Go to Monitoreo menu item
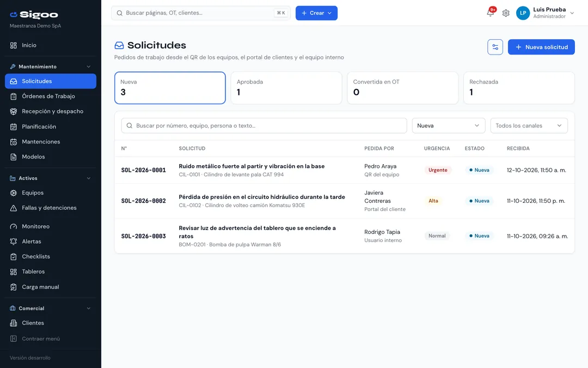Screen dimensions: 588x368 (x=51, y=227)
